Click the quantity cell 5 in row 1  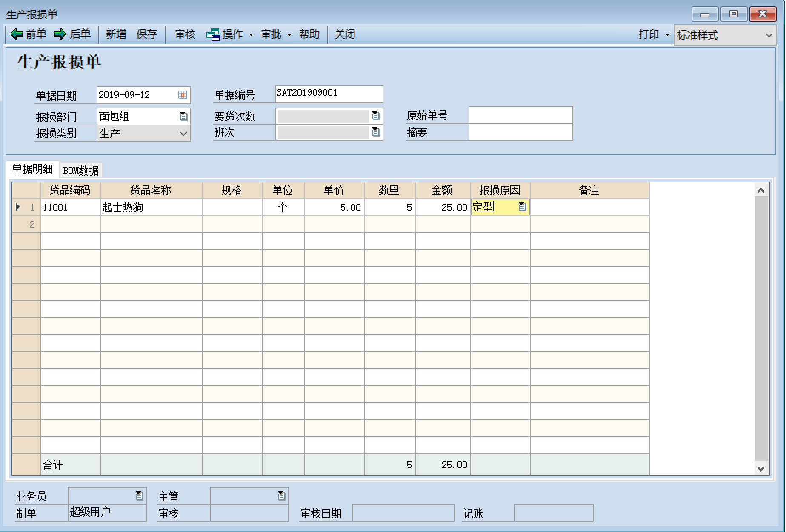click(389, 207)
